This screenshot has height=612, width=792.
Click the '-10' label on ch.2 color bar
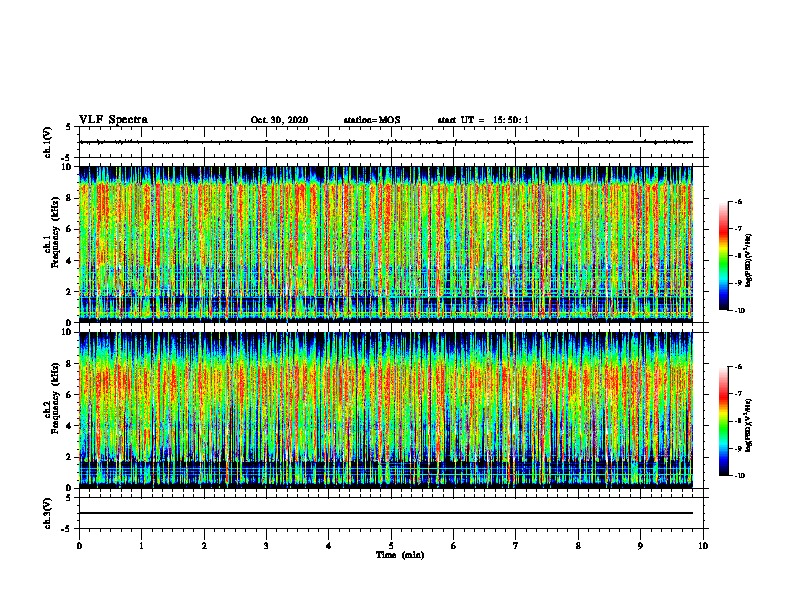[x=739, y=476]
